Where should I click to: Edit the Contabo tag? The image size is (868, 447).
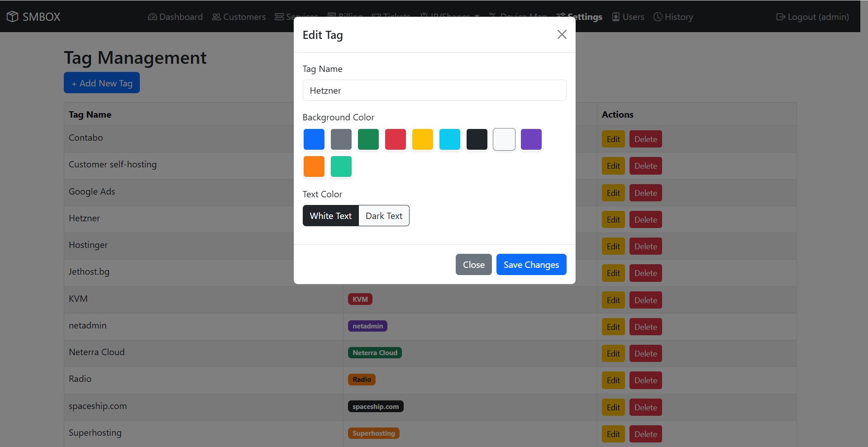[613, 139]
